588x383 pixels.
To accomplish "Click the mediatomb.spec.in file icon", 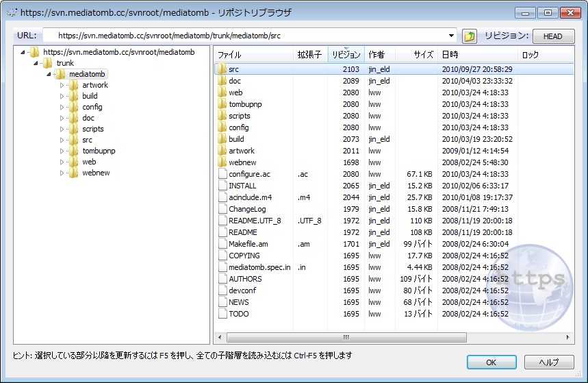I will pos(222,267).
